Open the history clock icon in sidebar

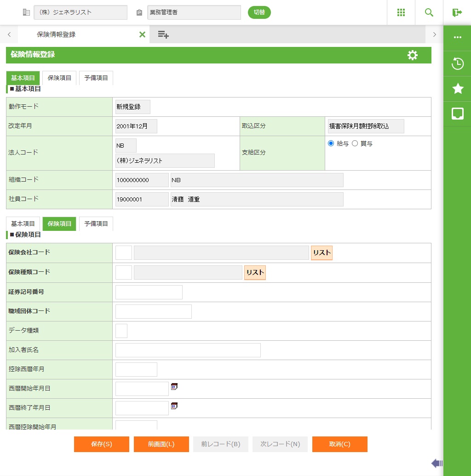457,63
